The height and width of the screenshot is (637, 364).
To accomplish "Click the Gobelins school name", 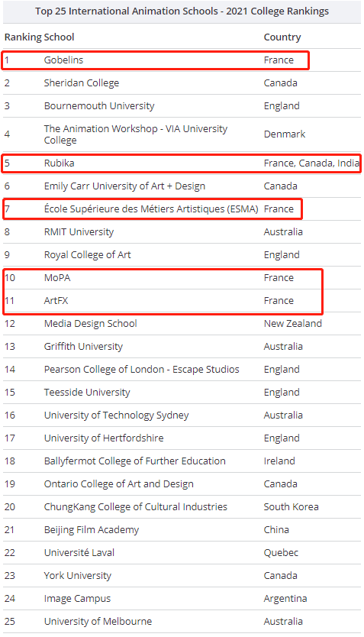I will click(63, 60).
